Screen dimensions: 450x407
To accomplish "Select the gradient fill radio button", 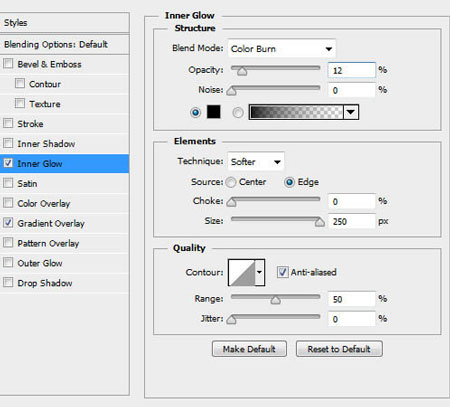I will click(x=238, y=112).
